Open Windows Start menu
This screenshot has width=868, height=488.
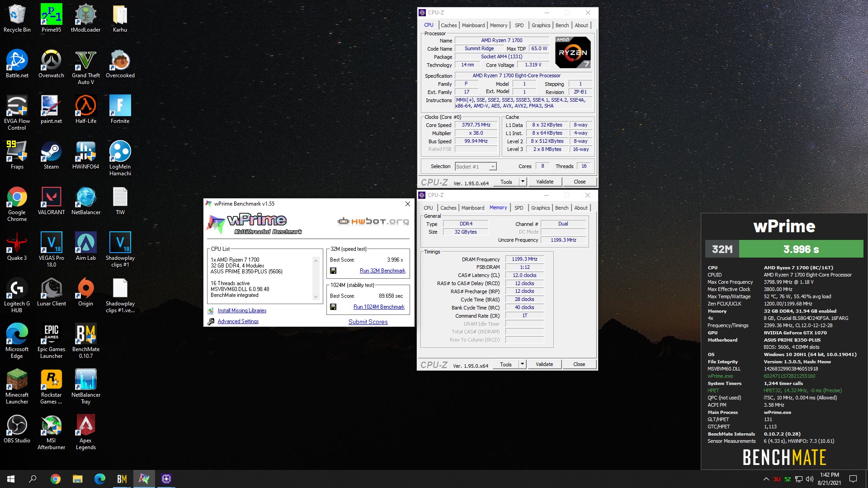(x=11, y=479)
